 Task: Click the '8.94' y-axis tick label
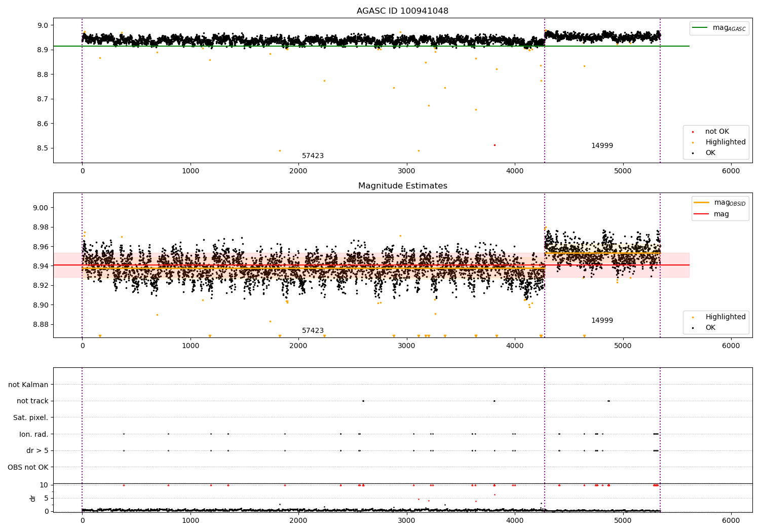tap(40, 267)
